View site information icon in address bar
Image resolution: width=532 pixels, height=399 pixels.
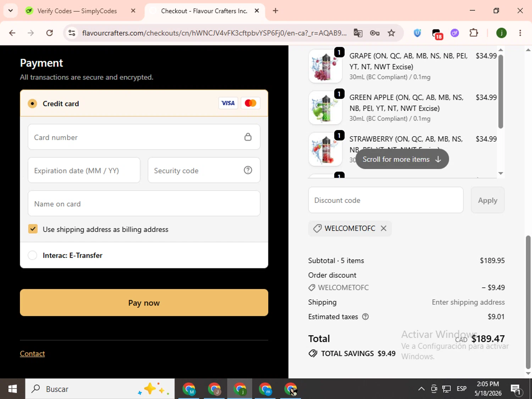(x=72, y=33)
